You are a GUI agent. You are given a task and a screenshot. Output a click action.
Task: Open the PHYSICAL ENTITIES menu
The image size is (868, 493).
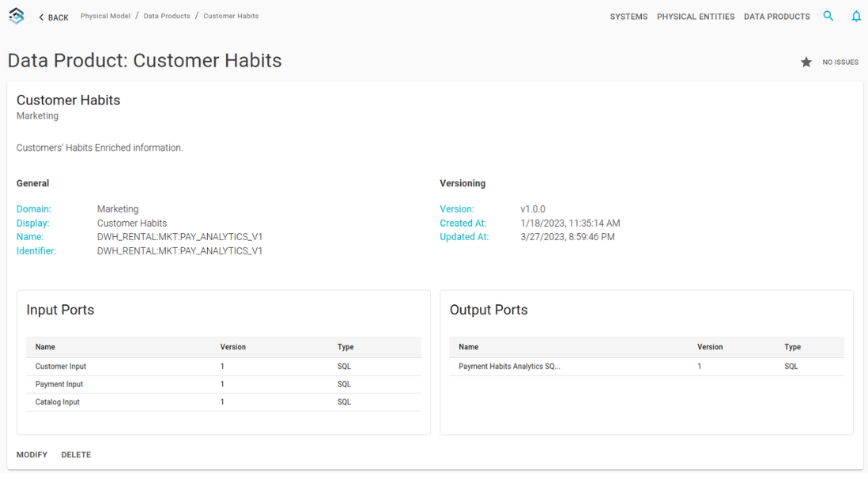(696, 17)
